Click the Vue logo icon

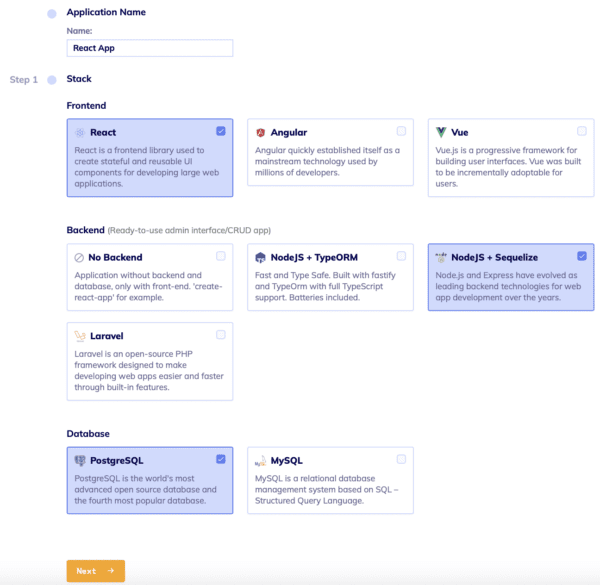(x=441, y=132)
